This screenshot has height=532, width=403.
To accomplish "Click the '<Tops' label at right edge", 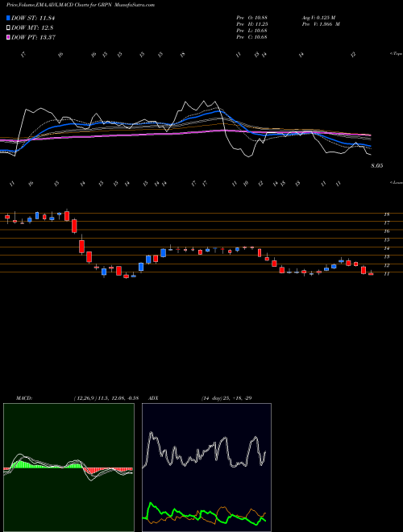I will (x=396, y=54).
